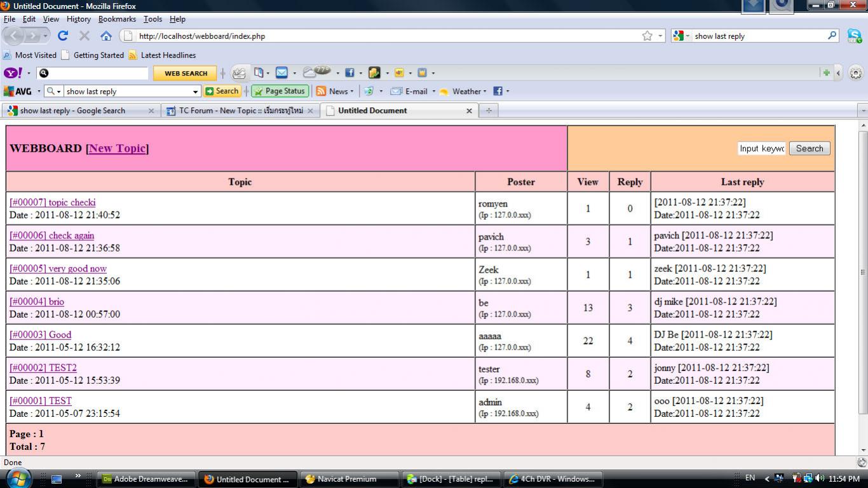Click the New Topic link
Image resolution: width=868 pixels, height=488 pixels.
pyautogui.click(x=117, y=148)
